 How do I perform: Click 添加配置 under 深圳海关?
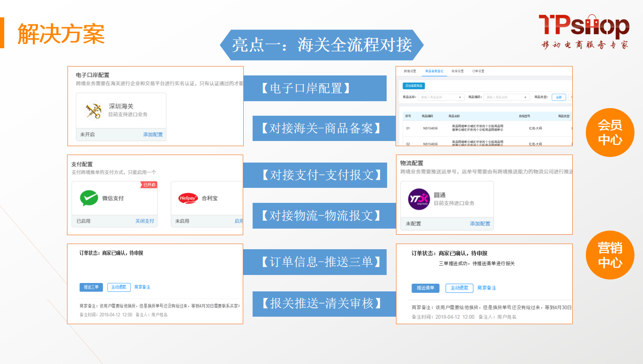pyautogui.click(x=153, y=134)
